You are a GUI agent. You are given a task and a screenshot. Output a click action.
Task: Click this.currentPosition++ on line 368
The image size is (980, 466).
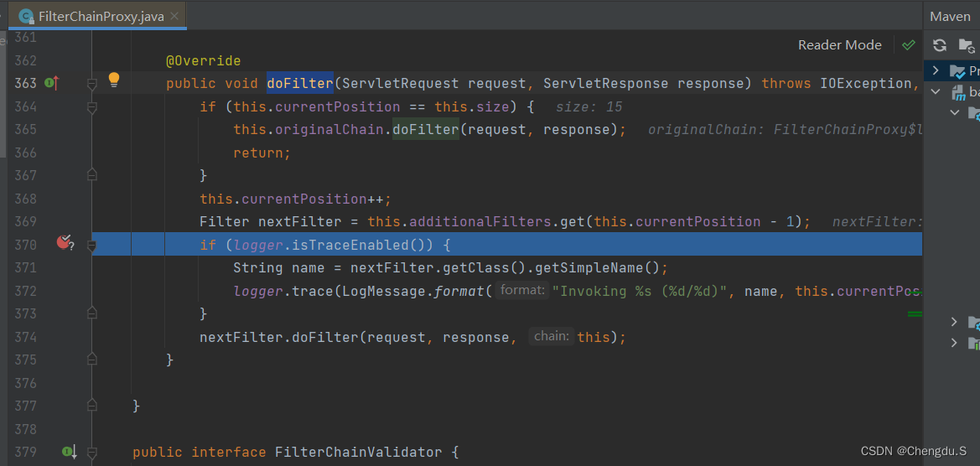(295, 199)
